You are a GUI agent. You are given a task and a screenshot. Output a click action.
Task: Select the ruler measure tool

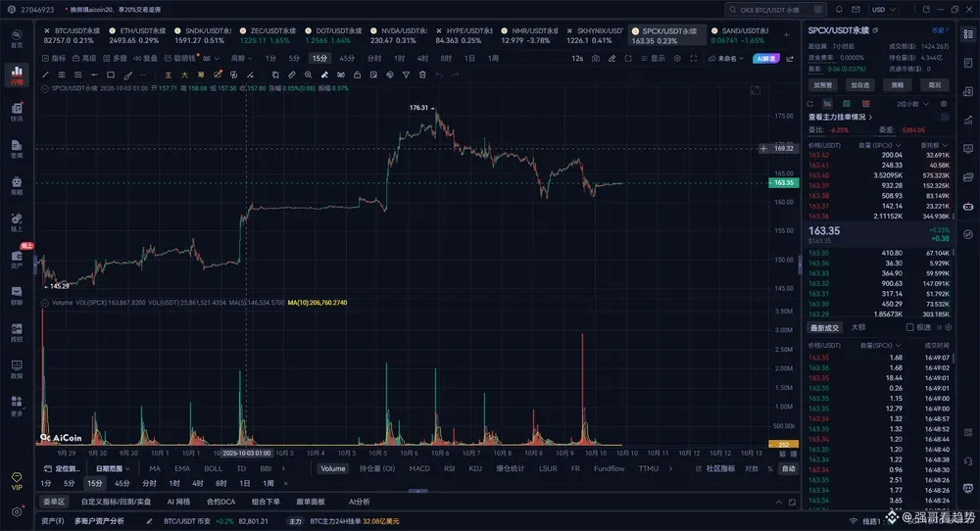292,75
